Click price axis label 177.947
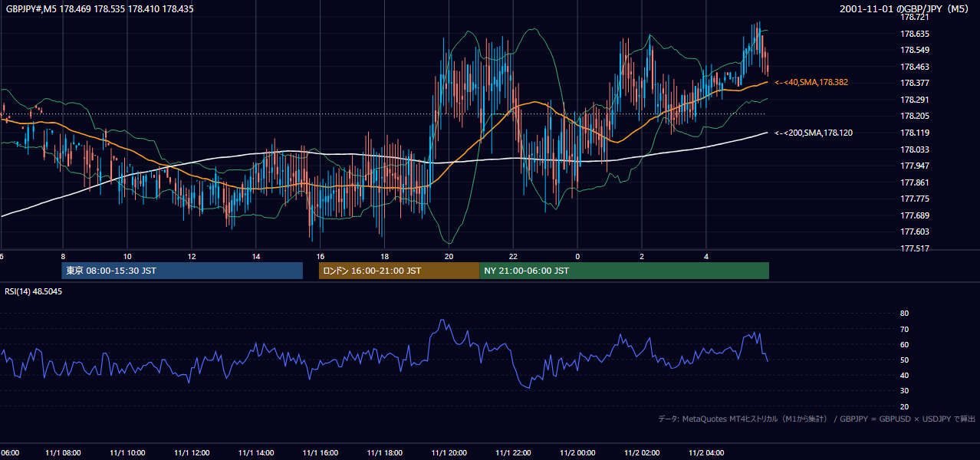 [915, 166]
